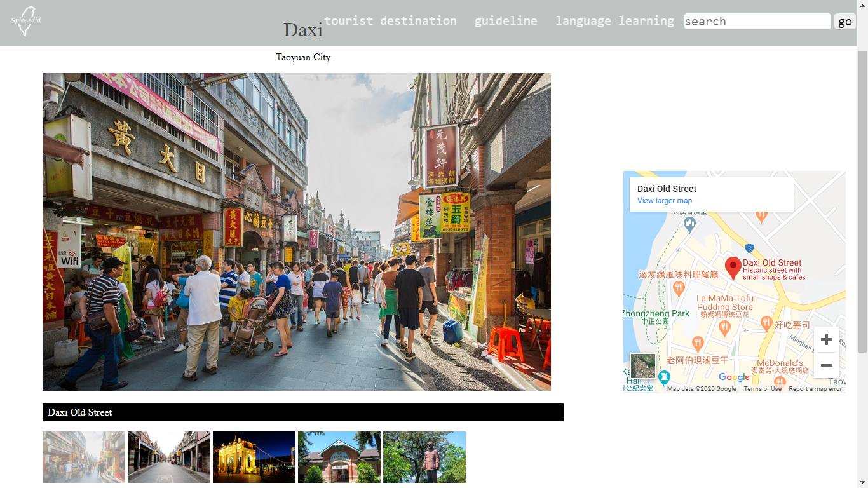Open the View larger map link

[x=665, y=201]
